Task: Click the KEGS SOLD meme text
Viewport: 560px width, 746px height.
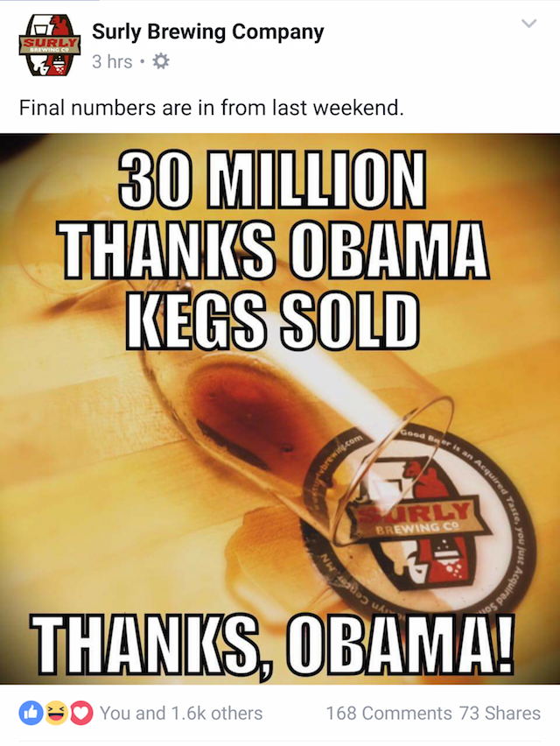Action: [x=272, y=321]
